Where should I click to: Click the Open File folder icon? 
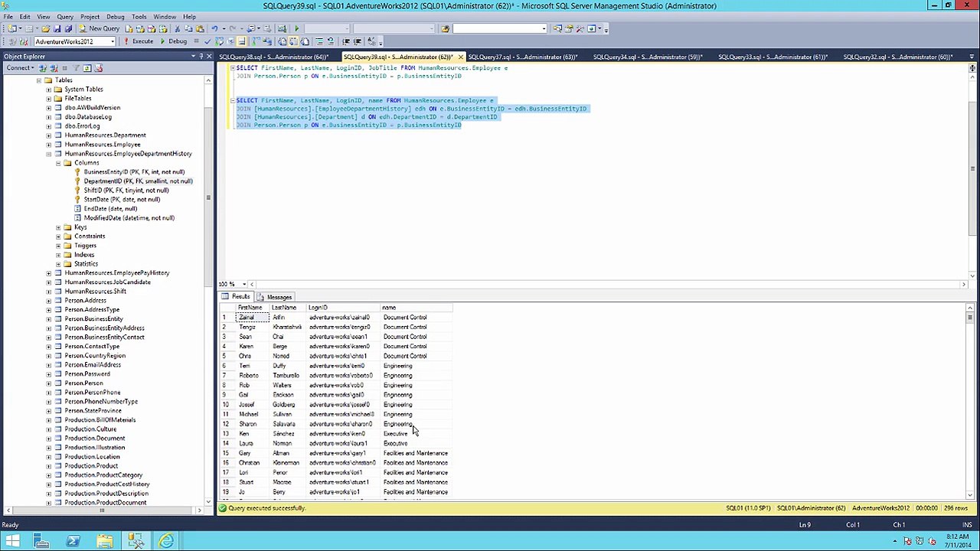(46, 28)
